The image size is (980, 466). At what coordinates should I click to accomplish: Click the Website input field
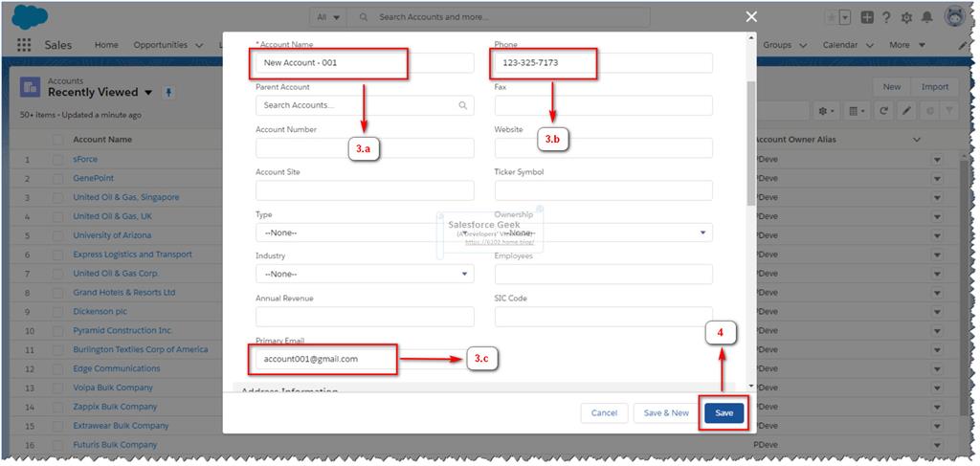604,148
